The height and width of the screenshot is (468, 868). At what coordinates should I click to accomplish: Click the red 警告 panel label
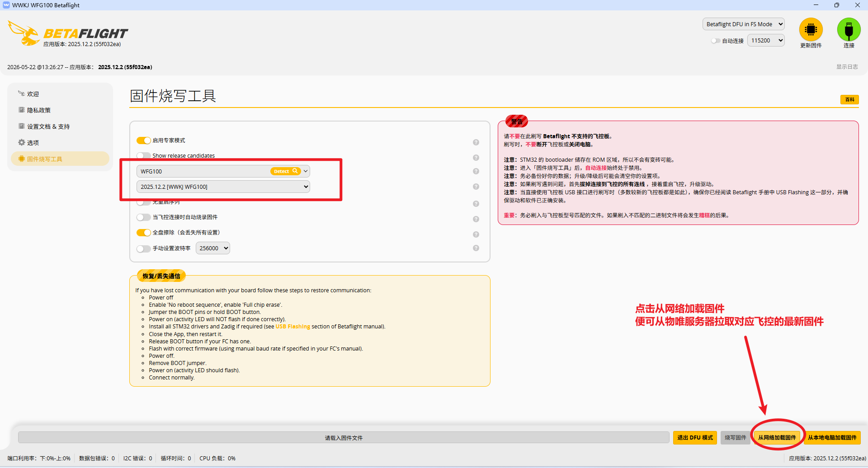coord(517,122)
